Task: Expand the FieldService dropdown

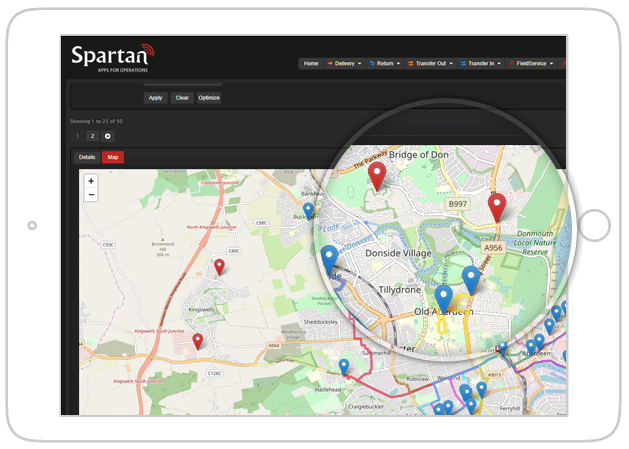Action: [531, 63]
